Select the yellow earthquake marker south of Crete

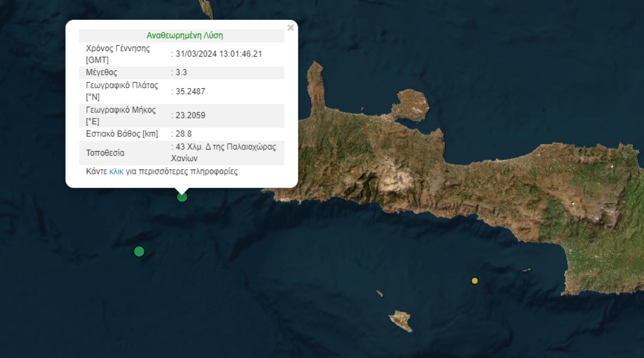click(x=474, y=281)
